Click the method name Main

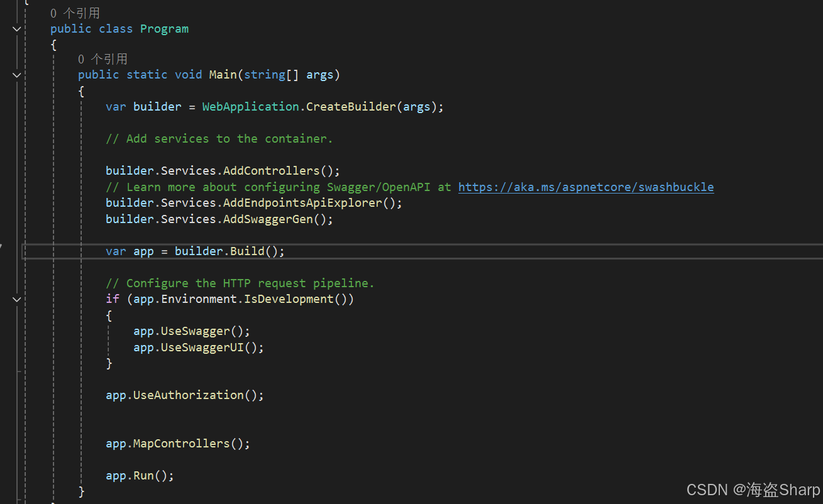[223, 75]
